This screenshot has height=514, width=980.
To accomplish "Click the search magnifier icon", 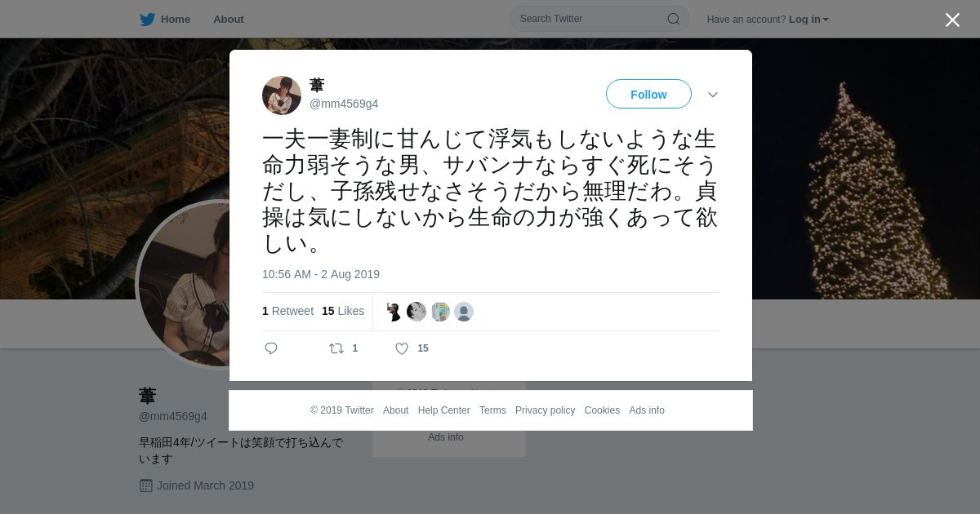I will click(x=674, y=19).
